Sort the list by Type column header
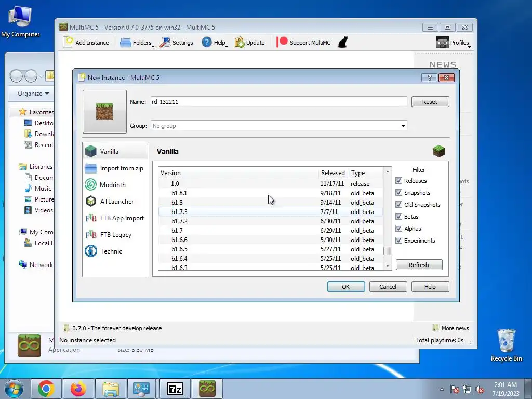Viewport: 532px width, 399px height. 366,172
